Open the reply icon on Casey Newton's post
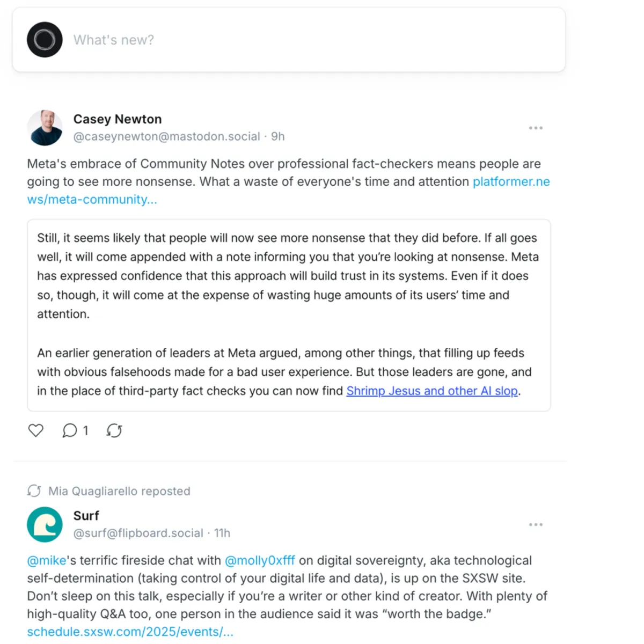The width and height of the screenshot is (644, 644). point(69,430)
